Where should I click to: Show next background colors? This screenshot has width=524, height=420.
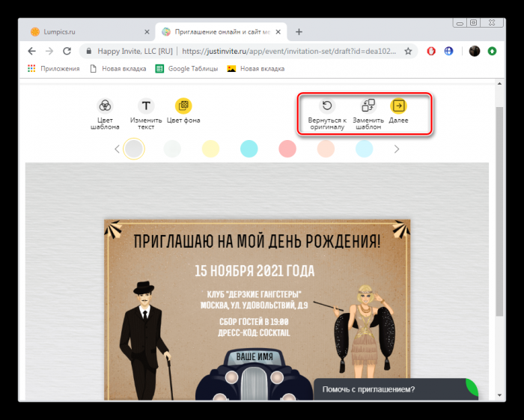397,149
